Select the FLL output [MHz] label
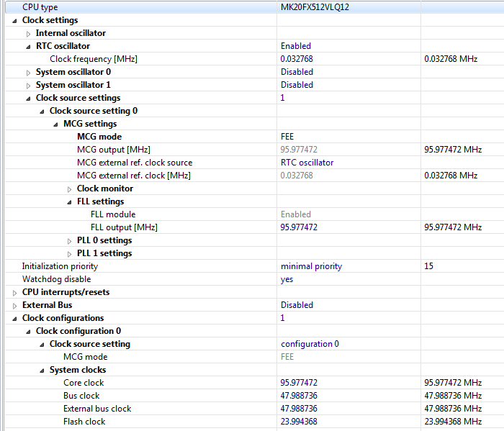504x431 pixels. 124,227
